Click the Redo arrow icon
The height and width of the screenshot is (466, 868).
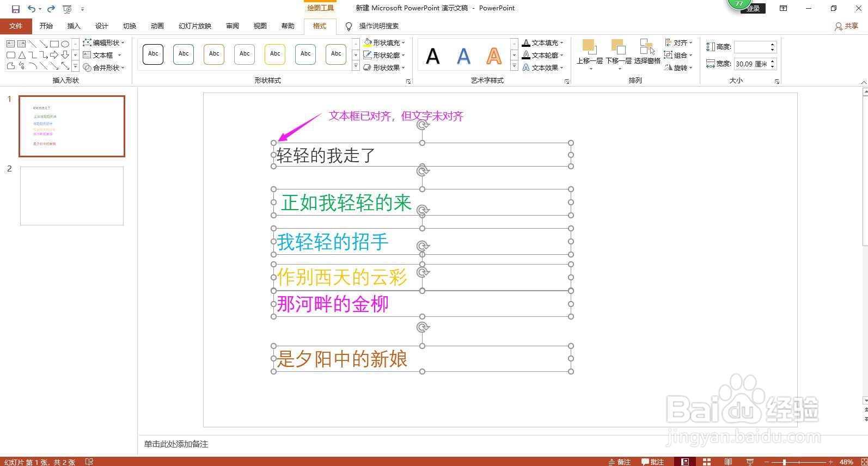pyautogui.click(x=51, y=9)
